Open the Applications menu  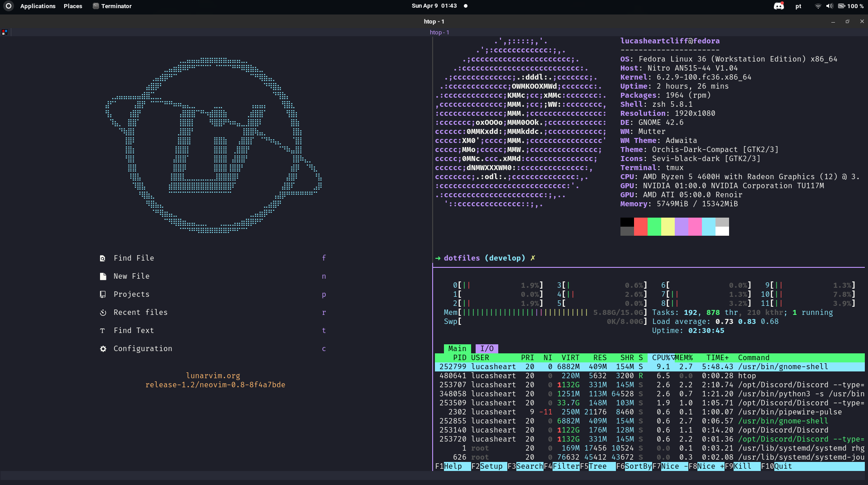(38, 6)
